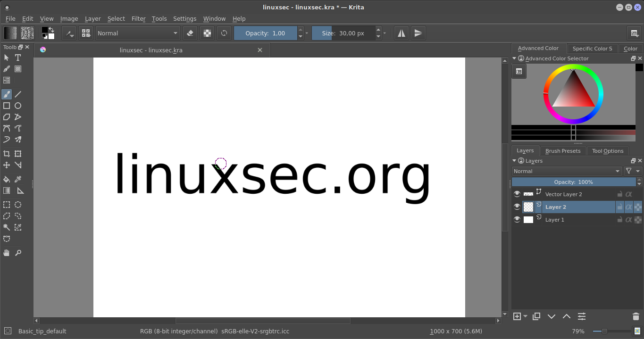The image size is (644, 339).
Task: Move Layer 2 down with the down-arrow button
Action: (x=552, y=316)
